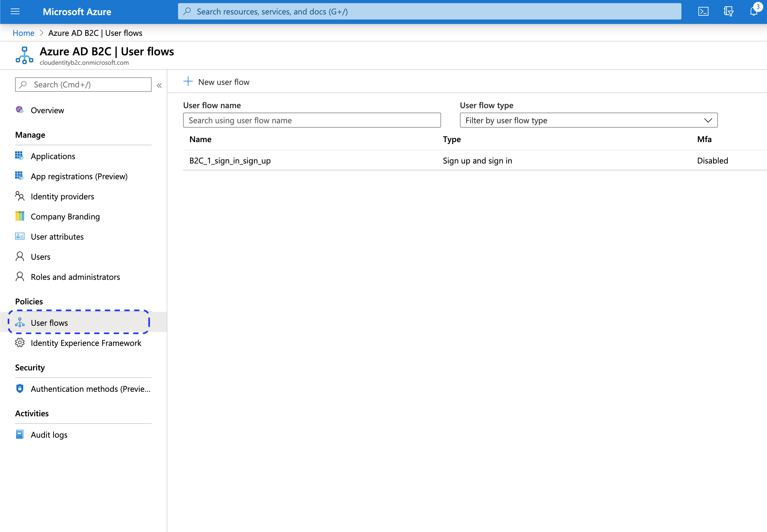
Task: Click the User attributes card icon
Action: (x=20, y=236)
